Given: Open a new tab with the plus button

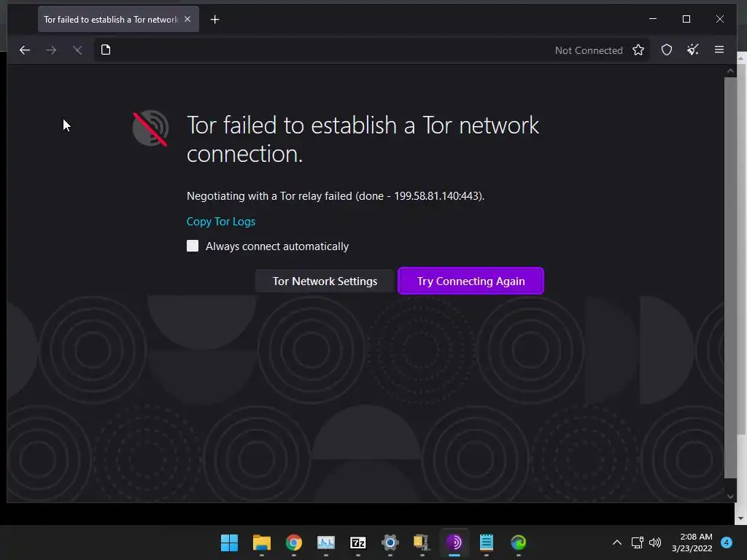Looking at the screenshot, I should tap(215, 20).
